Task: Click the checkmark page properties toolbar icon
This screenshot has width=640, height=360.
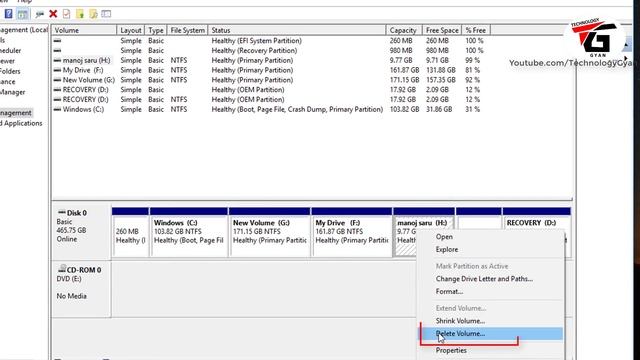Action: point(66,14)
